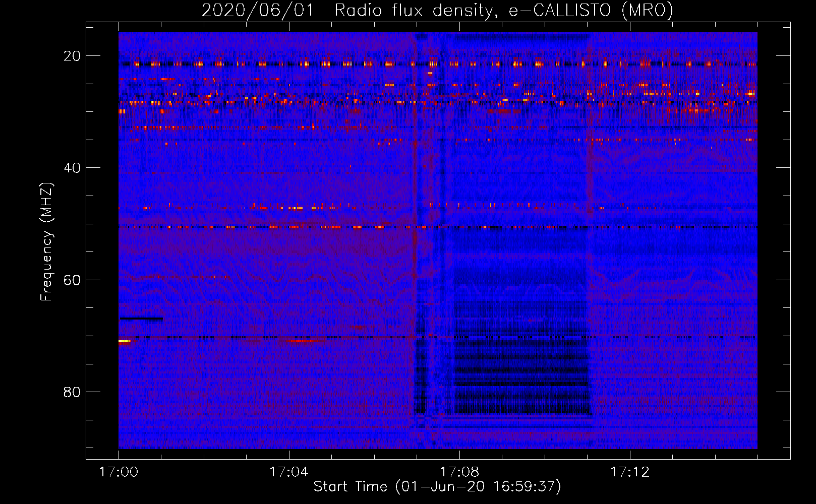Click the '17:00' time tick label
Image resolution: width=816 pixels, height=504 pixels.
coord(119,472)
